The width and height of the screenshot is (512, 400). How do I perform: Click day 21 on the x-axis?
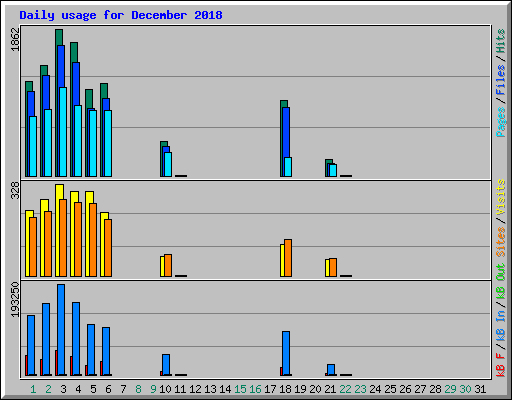click(330, 389)
